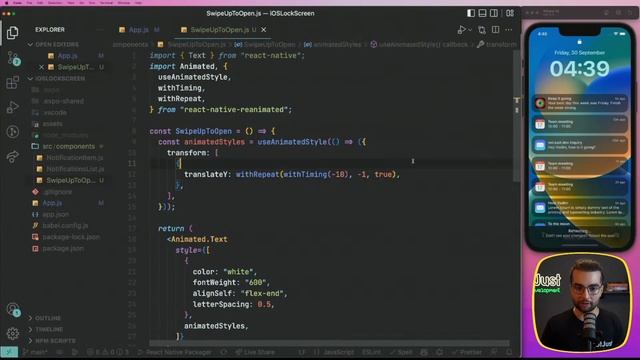Click the 04:39 clock on simulator lock screen
The height and width of the screenshot is (360, 640).
579,69
